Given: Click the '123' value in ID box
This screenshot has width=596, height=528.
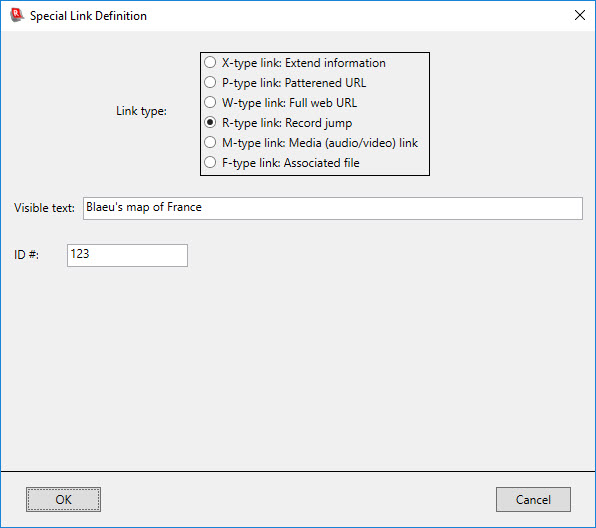Looking at the screenshot, I should (80, 254).
